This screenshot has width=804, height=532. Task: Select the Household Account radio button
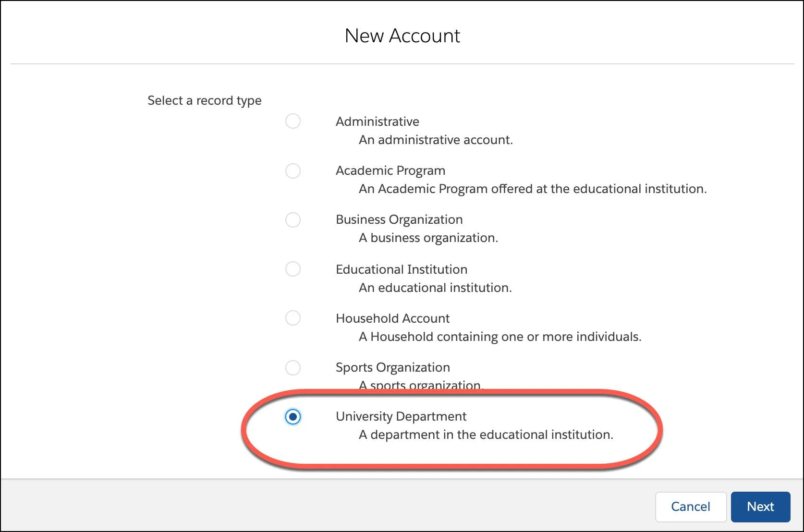click(293, 318)
